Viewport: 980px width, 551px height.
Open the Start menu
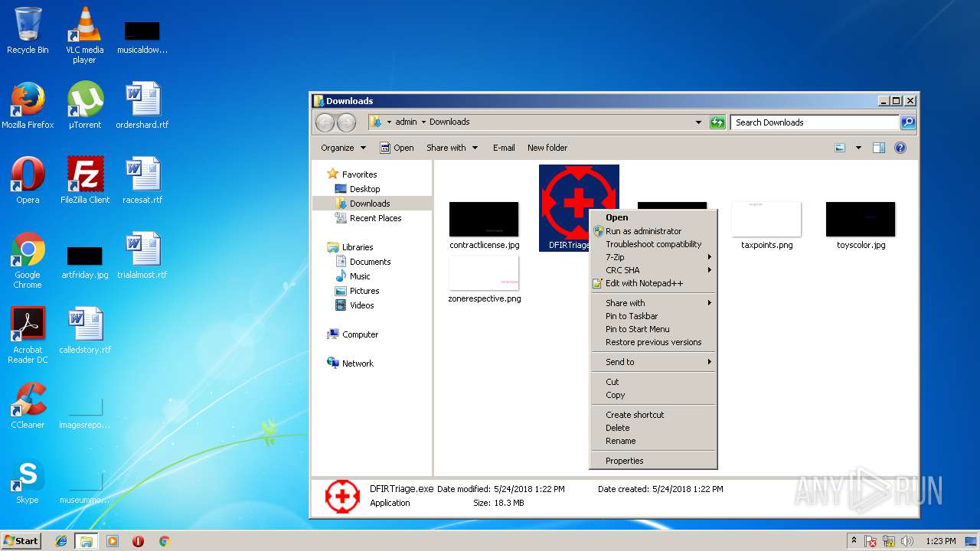pyautogui.click(x=21, y=541)
